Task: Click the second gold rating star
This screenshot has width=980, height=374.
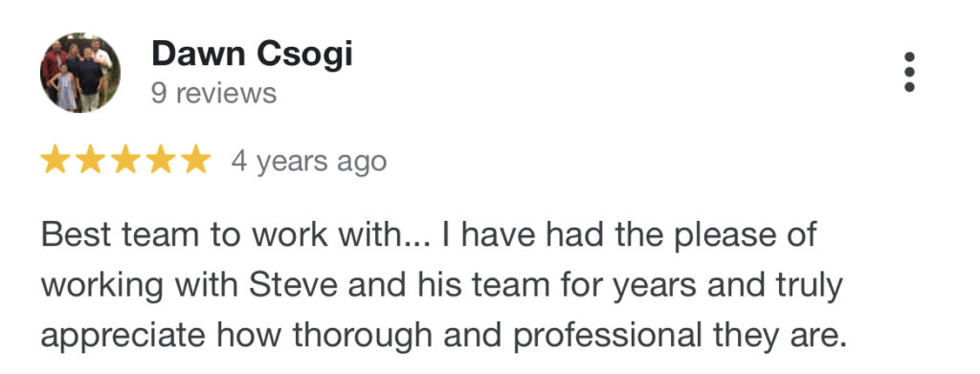Action: (x=91, y=160)
